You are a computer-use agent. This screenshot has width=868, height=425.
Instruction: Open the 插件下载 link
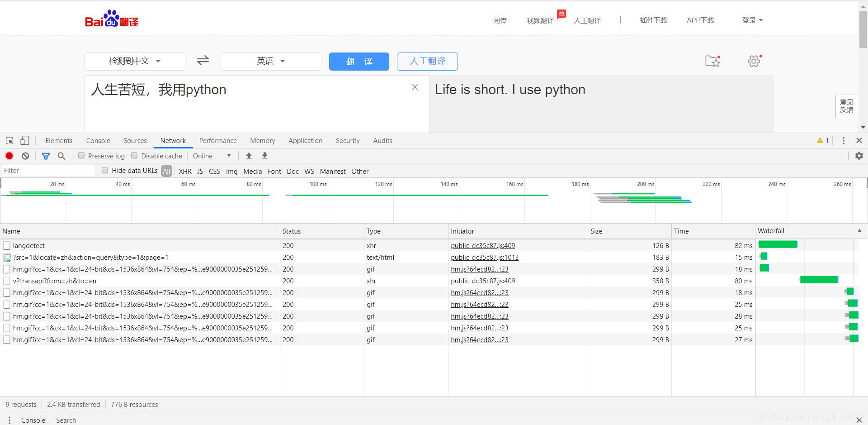(653, 20)
